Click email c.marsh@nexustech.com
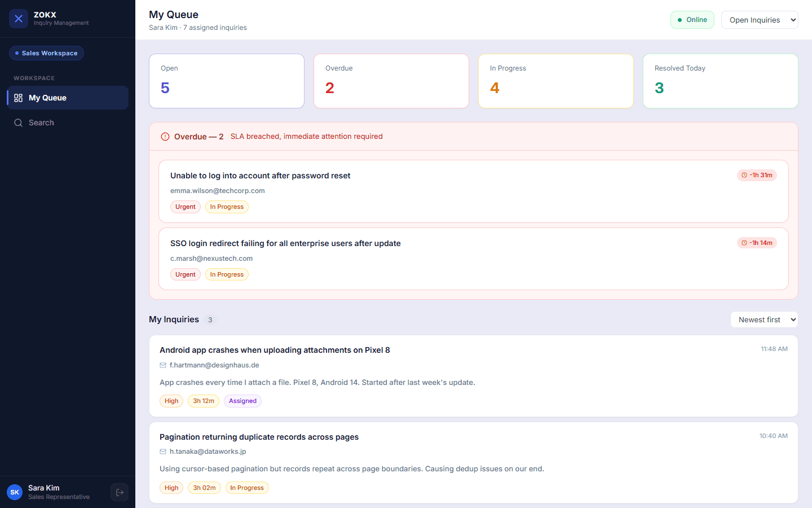Image resolution: width=812 pixels, height=508 pixels. (x=211, y=259)
